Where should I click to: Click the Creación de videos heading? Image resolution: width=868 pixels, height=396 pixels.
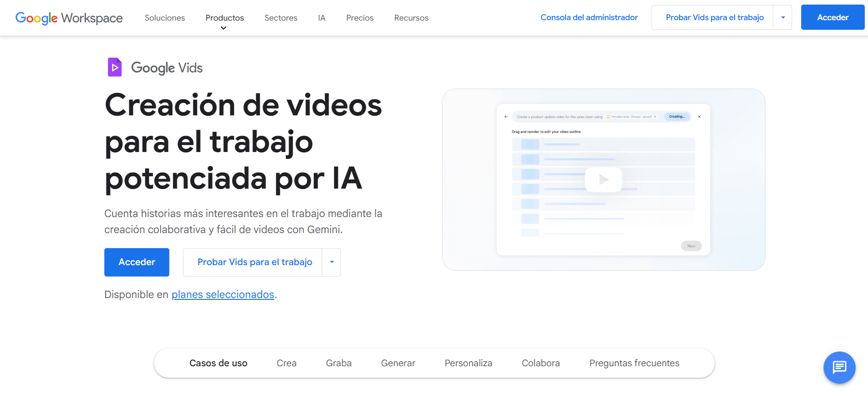tap(243, 141)
